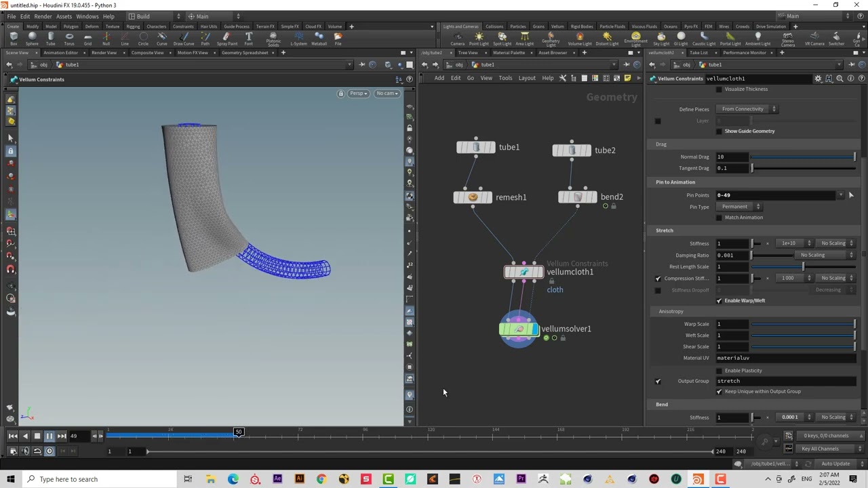Open the Render menu
Viewport: 868px width, 488px height.
coord(43,16)
